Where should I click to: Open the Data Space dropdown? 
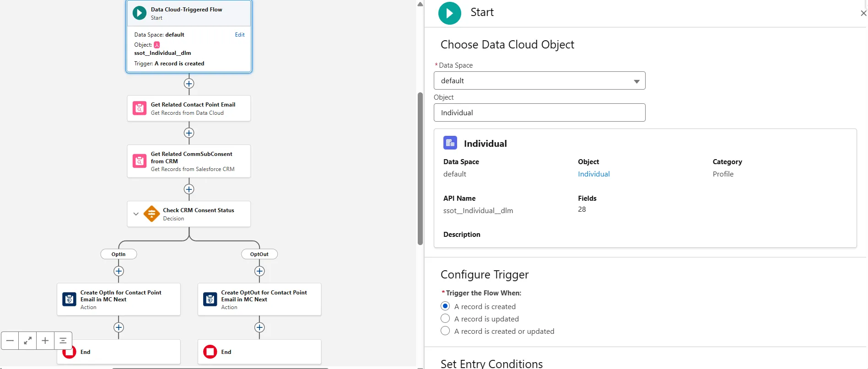[539, 80]
